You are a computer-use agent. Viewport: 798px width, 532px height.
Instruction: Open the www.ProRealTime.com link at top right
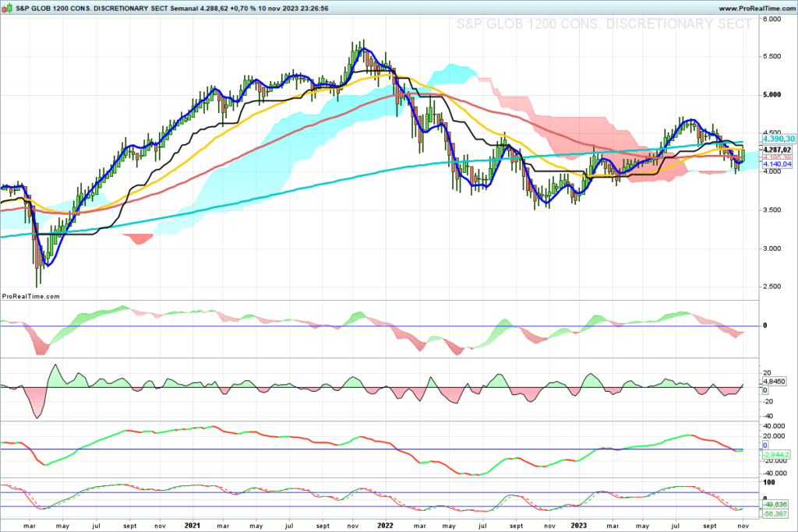(757, 9)
